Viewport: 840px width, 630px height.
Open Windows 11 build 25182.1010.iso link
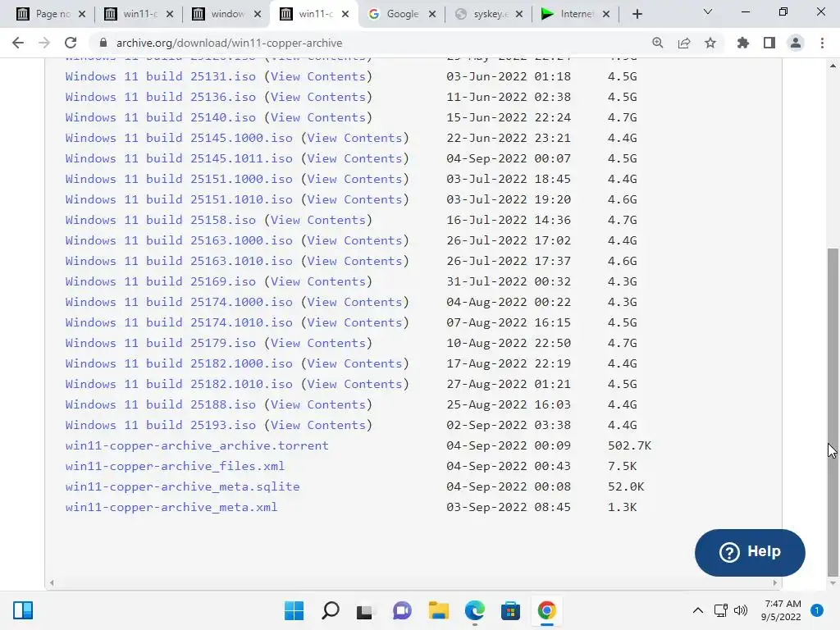[179, 384]
